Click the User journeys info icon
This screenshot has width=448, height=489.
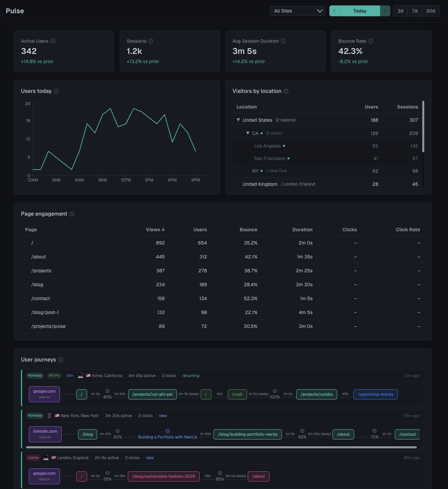(61, 360)
